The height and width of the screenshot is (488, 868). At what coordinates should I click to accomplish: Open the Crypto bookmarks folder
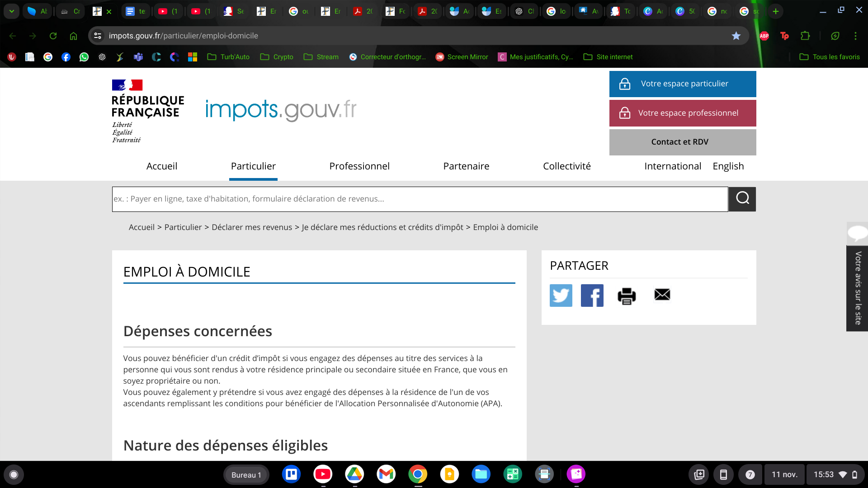(277, 57)
